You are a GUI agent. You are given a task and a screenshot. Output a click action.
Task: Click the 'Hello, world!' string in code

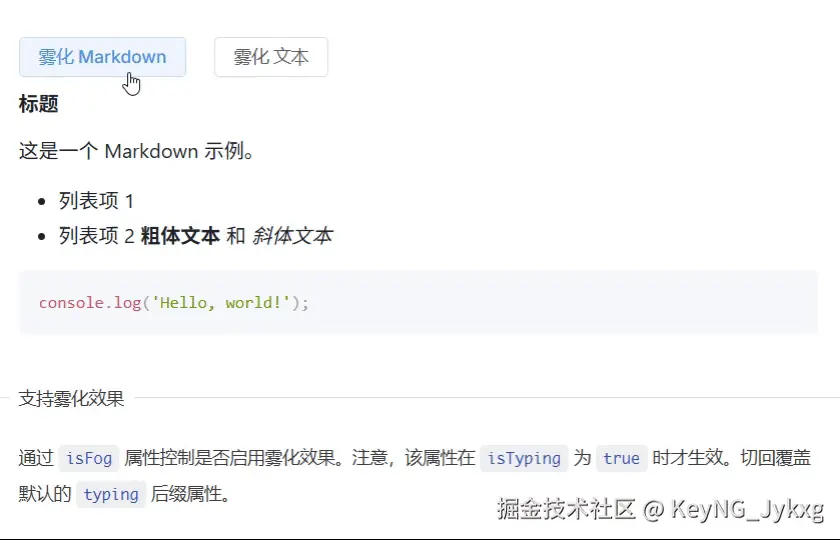coord(221,303)
